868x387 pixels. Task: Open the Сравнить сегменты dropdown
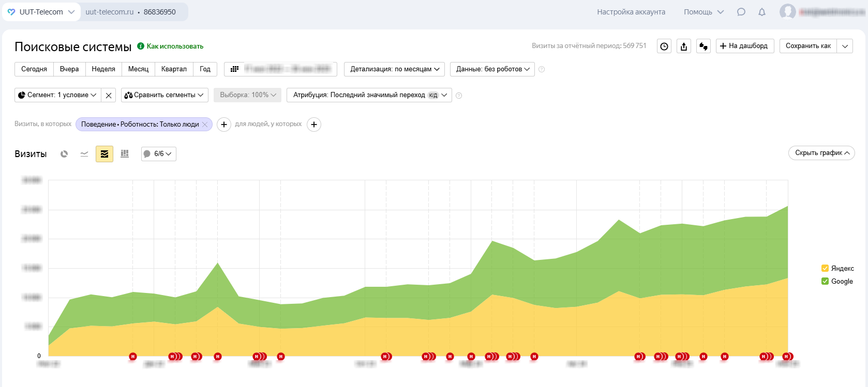(x=164, y=95)
